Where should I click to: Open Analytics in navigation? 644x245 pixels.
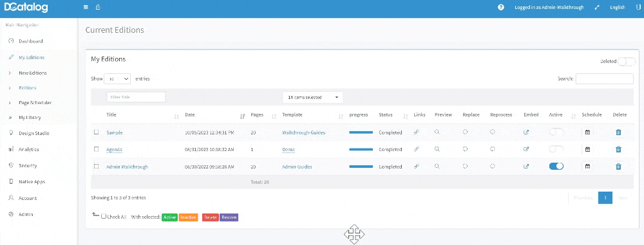(29, 149)
